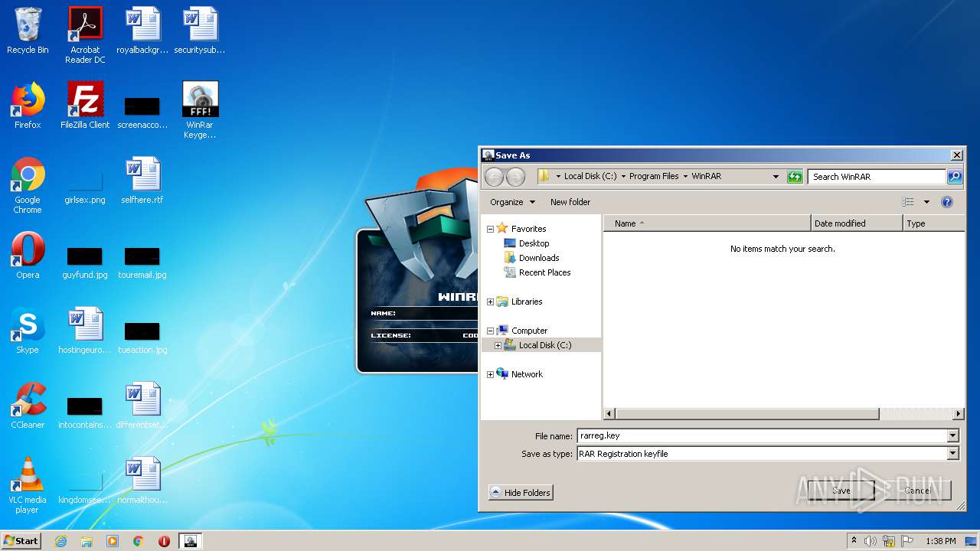
Task: Open FileZilla Client shortcut
Action: coord(85,106)
